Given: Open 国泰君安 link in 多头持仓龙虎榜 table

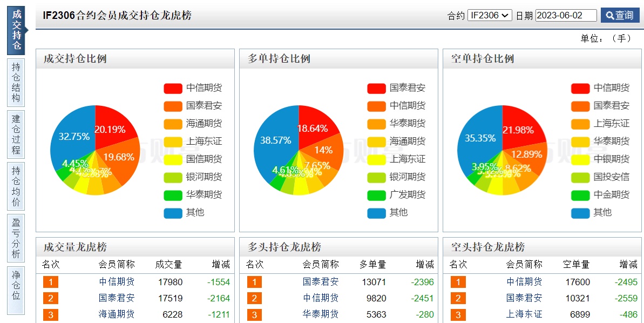Looking at the screenshot, I should point(321,282).
